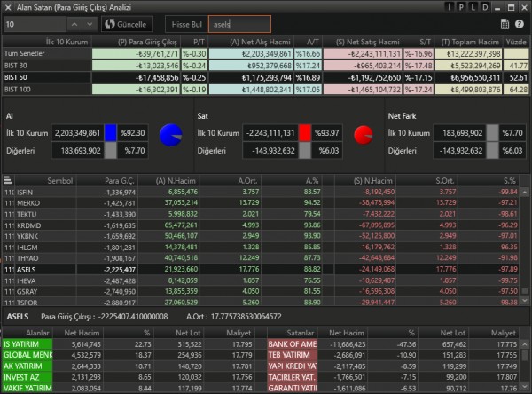
Task: Click the Sat İlk 10 Kurum value -2,243,111,131
Action: click(x=270, y=133)
